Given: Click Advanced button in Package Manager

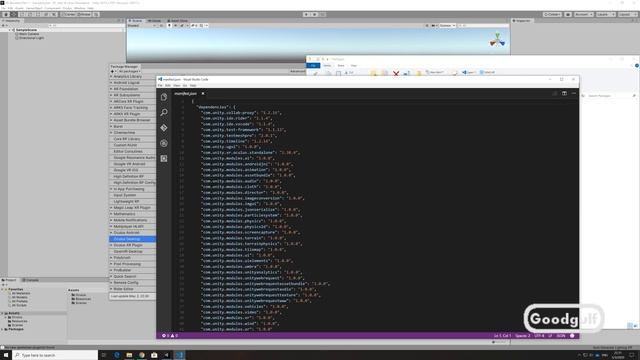Looking at the screenshot, I should click(x=298, y=71).
